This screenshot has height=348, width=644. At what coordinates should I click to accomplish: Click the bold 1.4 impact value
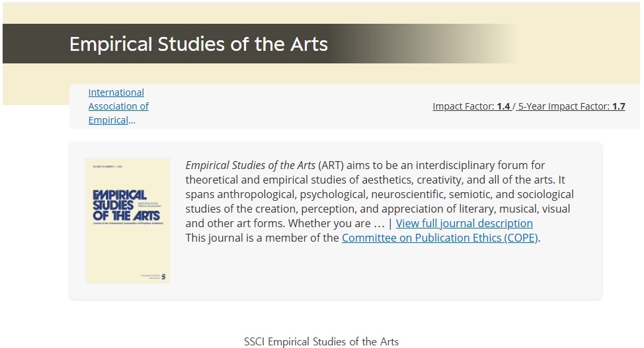pos(503,106)
